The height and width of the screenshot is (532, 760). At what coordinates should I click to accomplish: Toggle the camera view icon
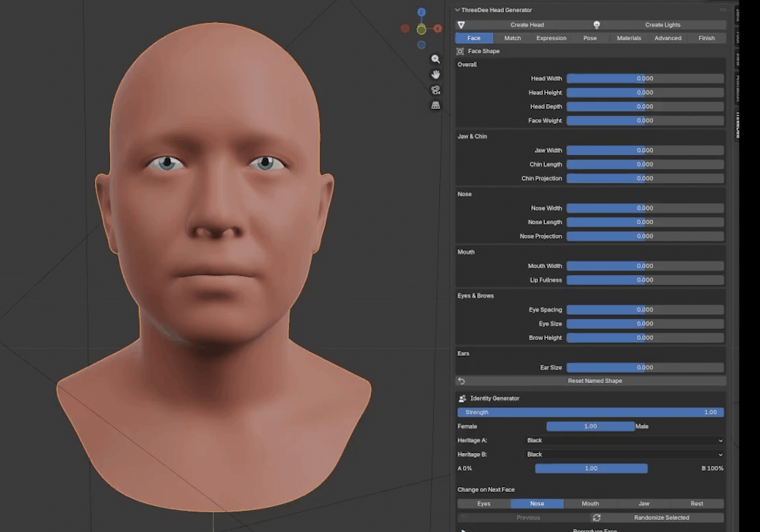click(x=435, y=90)
